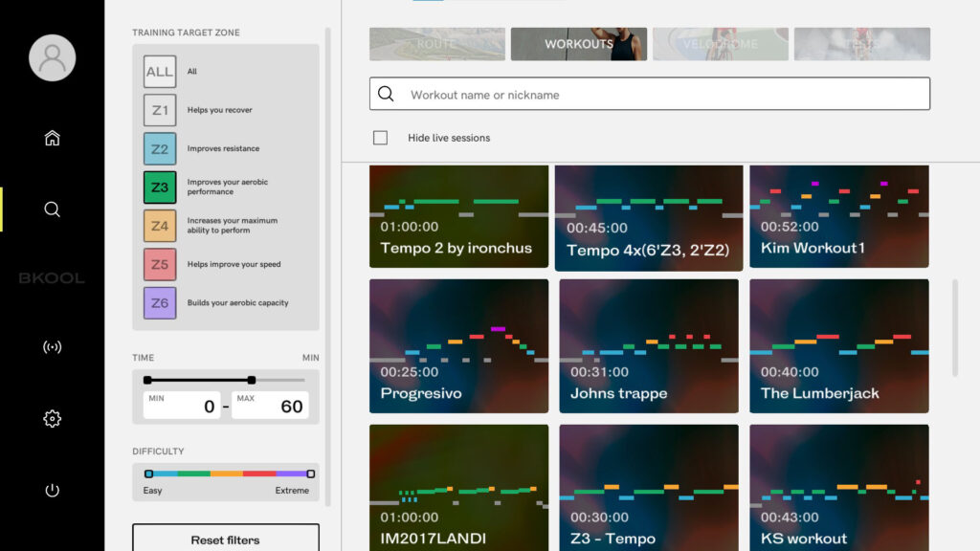Switch to the Velodrome tab
Viewport: 980px width, 551px height.
point(721,44)
